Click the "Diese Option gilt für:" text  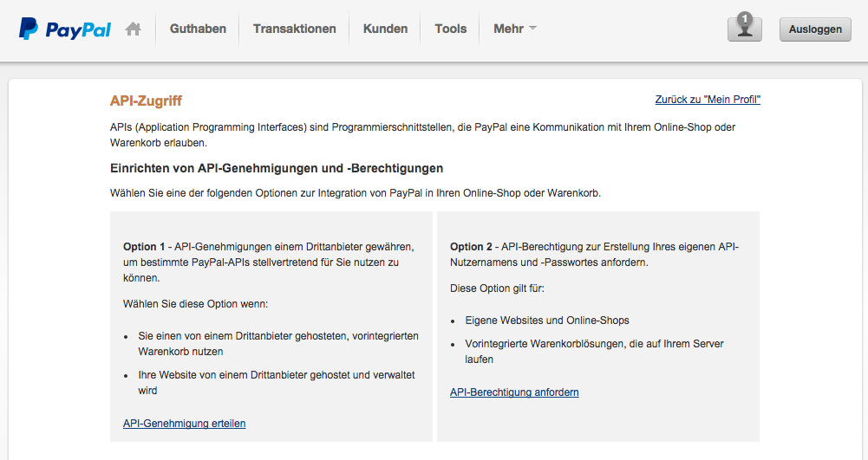497,288
